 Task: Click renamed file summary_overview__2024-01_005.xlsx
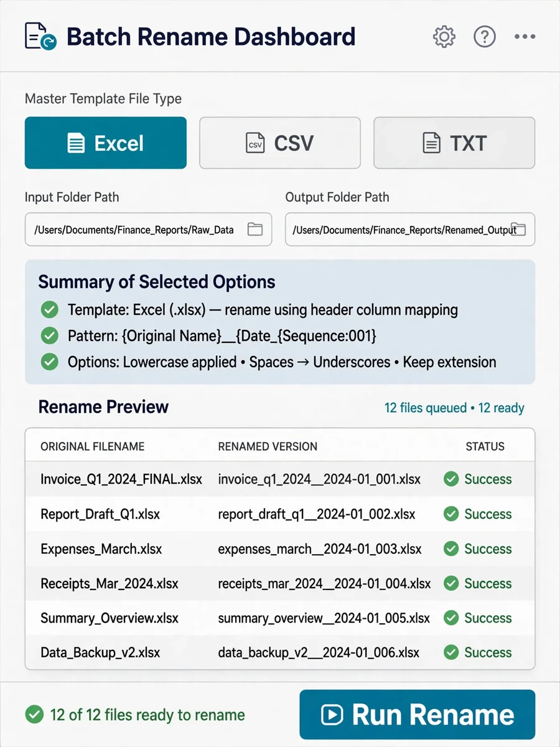(x=324, y=618)
